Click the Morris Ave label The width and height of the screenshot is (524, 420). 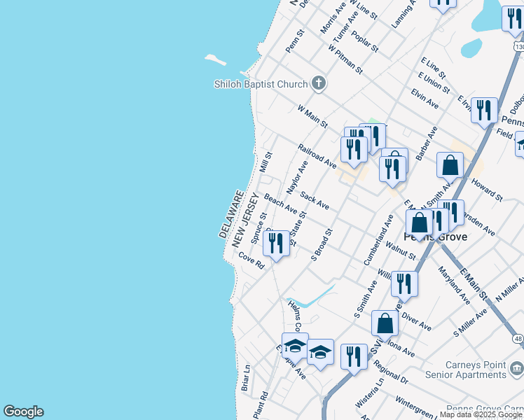pyautogui.click(x=333, y=18)
